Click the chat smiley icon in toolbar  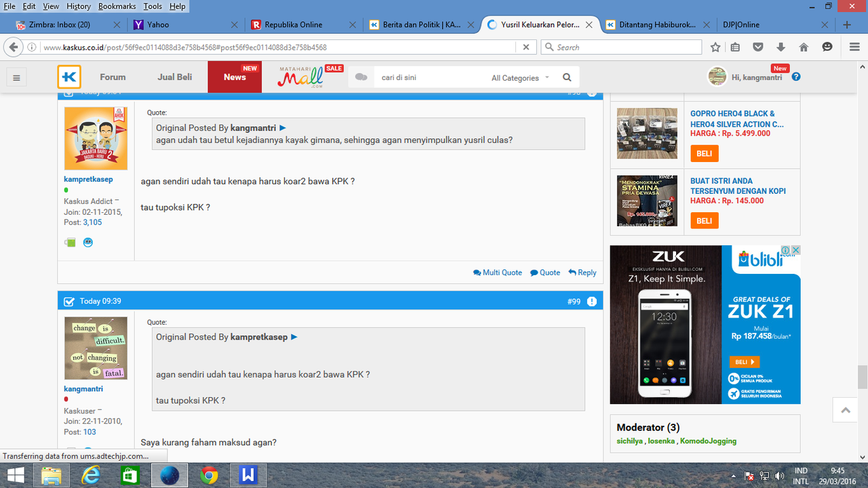tap(827, 47)
